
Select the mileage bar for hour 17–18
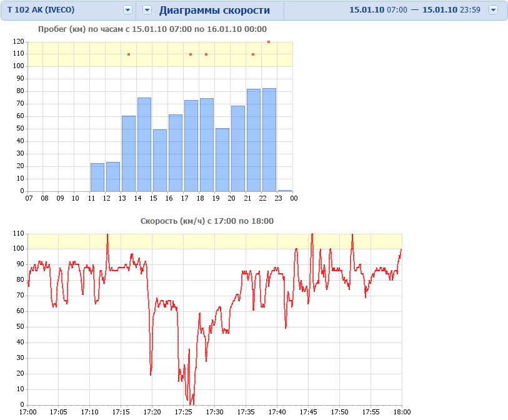191,146
